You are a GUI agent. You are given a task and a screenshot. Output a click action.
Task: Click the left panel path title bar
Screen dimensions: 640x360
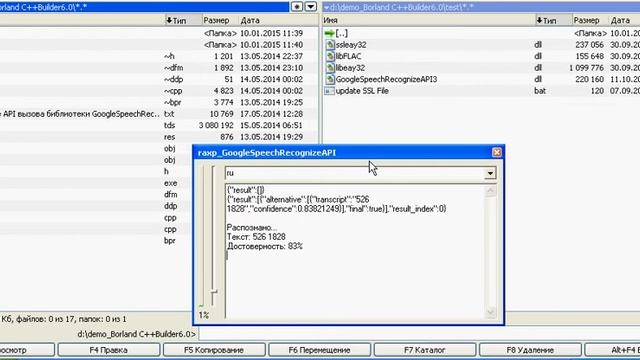pyautogui.click(x=144, y=7)
